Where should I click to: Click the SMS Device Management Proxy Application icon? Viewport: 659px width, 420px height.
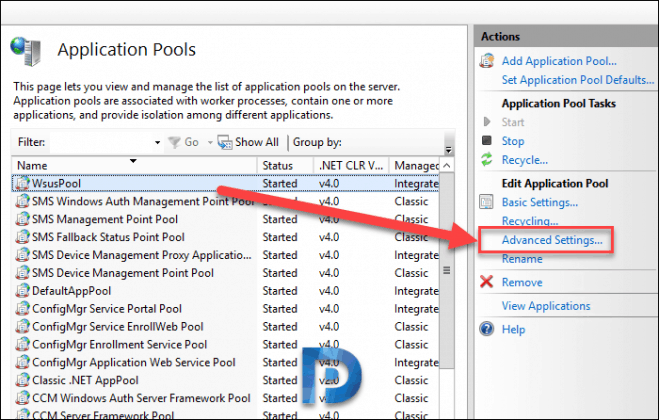22,255
